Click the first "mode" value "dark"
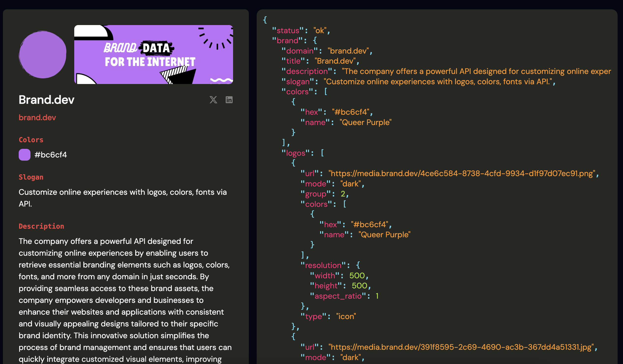Screen dimensions: 623x364 coord(351,184)
